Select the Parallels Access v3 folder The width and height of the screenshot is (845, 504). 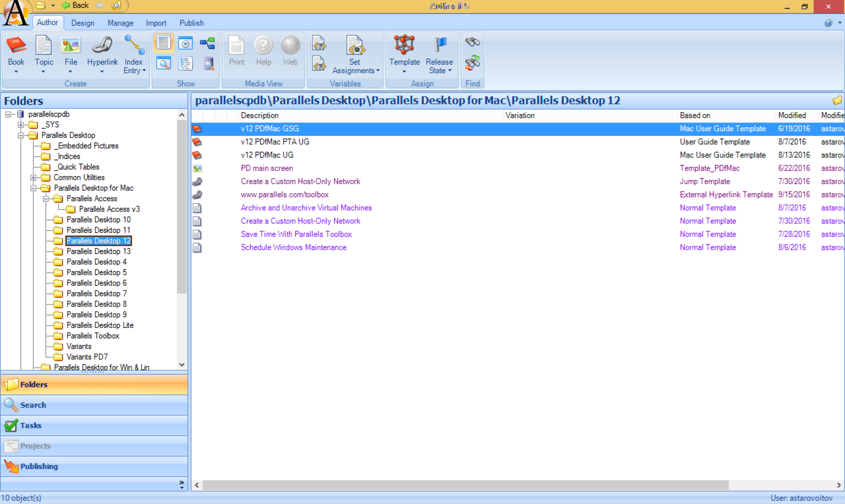click(x=109, y=209)
